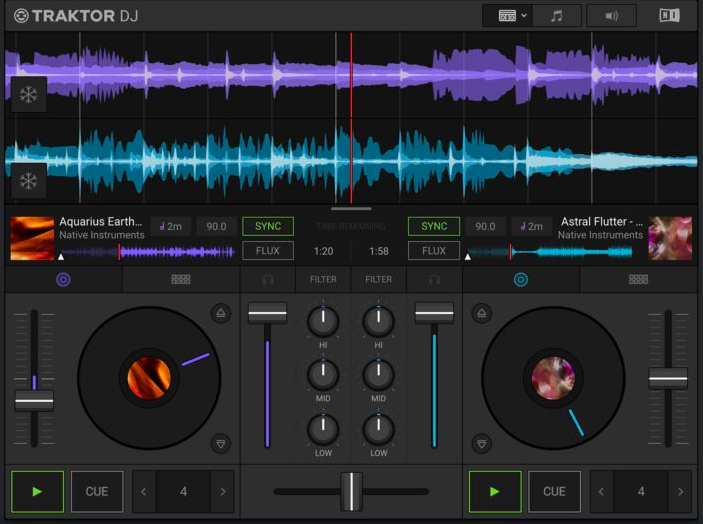Open right deck key 2m selector
This screenshot has width=703, height=524.
click(531, 226)
